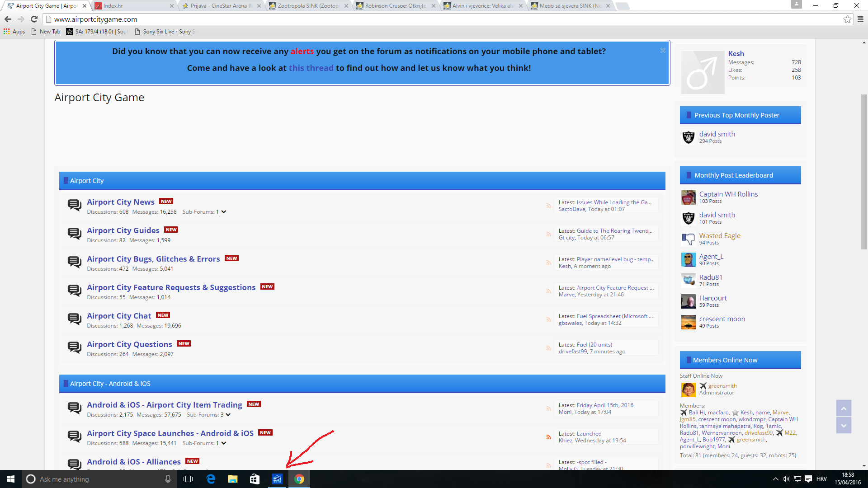Open Harcourt's leaderboard profile link

tap(713, 298)
